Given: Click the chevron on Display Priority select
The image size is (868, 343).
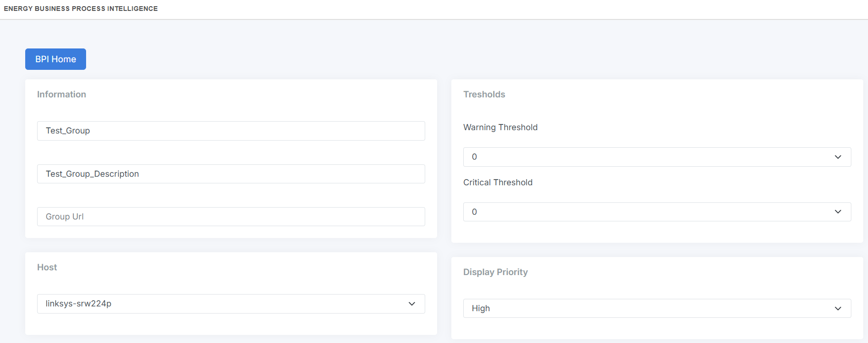Looking at the screenshot, I should [838, 308].
